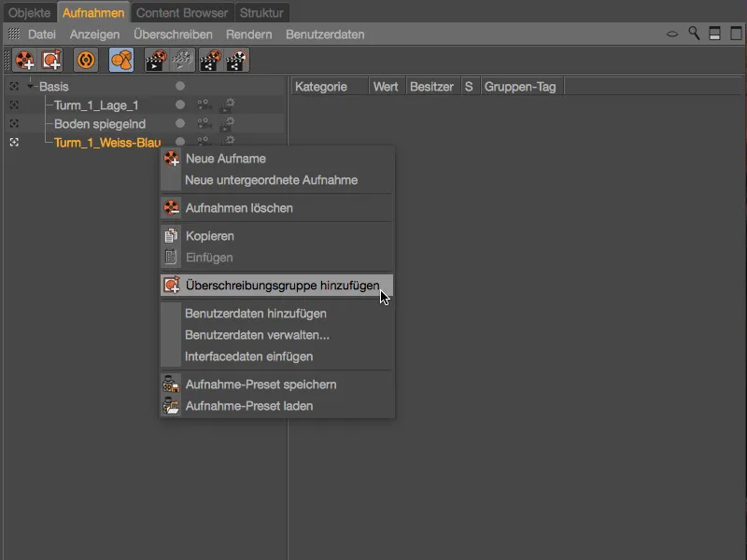This screenshot has height=560, width=747.
Task: Choose Interfacedaten einfügen
Action: point(277,357)
